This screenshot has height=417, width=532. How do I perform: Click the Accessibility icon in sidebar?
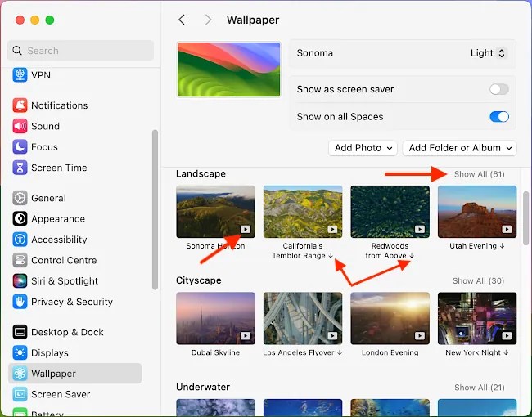(20, 240)
